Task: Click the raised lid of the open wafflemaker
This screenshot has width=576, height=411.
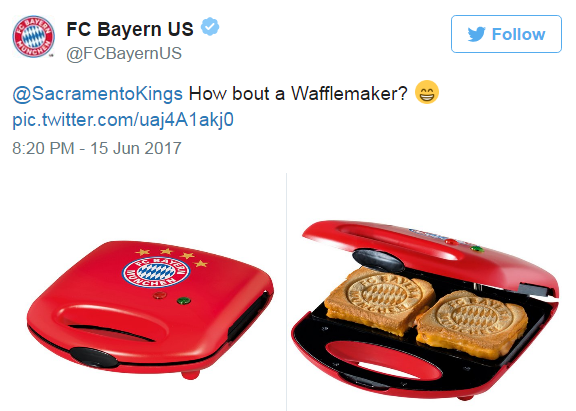Action: click(430, 253)
